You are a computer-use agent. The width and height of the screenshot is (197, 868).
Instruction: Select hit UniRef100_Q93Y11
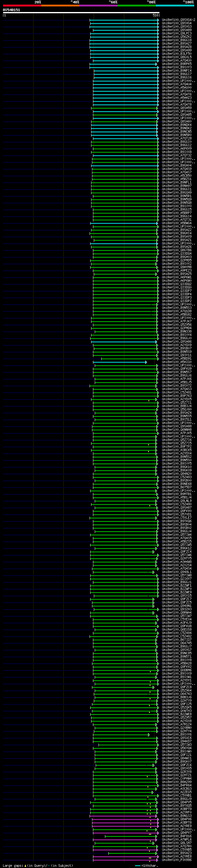click(x=177, y=355)
